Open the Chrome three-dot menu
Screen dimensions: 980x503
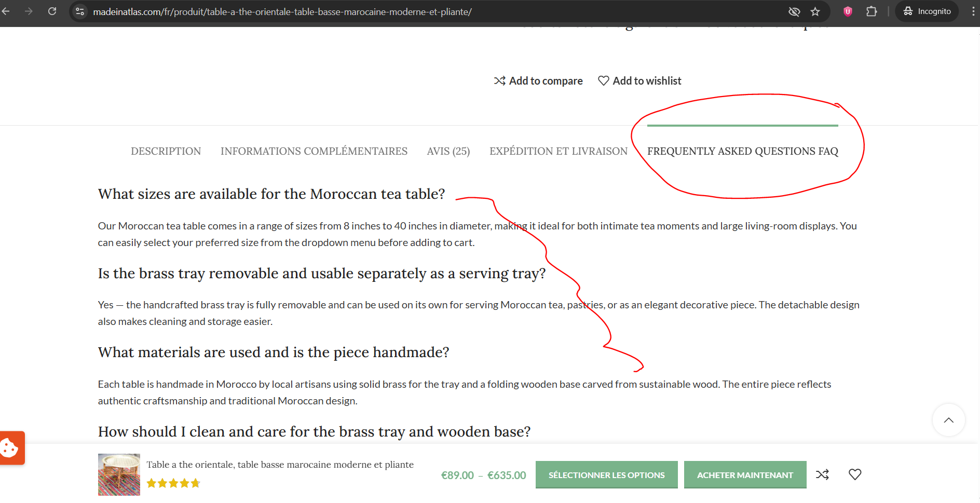(x=973, y=11)
